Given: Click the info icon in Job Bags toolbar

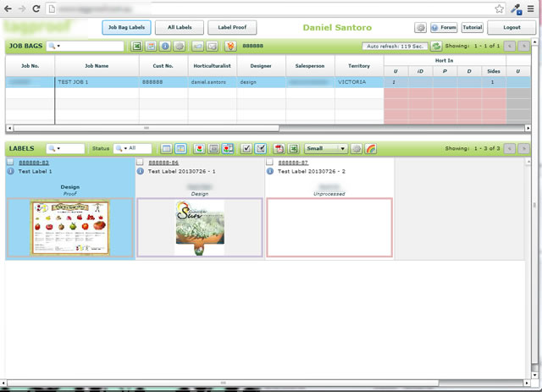Looking at the screenshot, I should point(165,46).
